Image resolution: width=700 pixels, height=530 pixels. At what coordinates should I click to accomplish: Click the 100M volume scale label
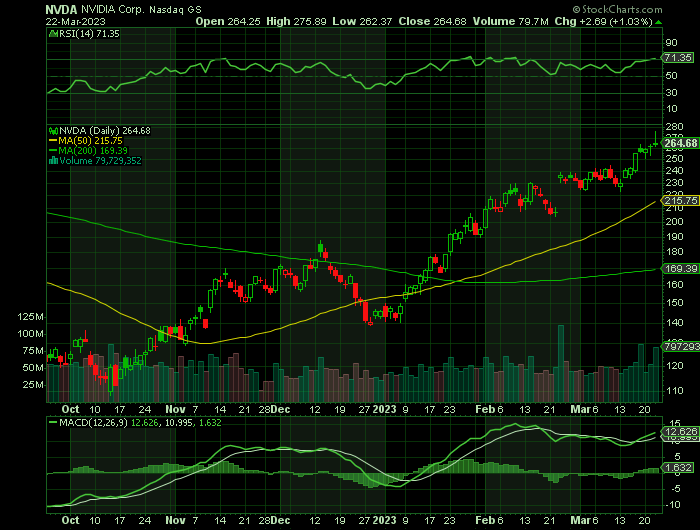pyautogui.click(x=31, y=334)
